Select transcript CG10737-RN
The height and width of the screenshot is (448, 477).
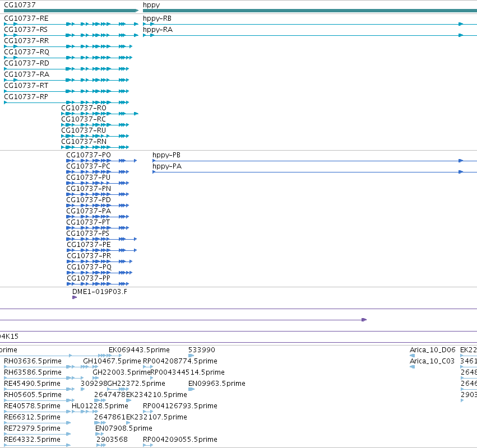click(84, 142)
